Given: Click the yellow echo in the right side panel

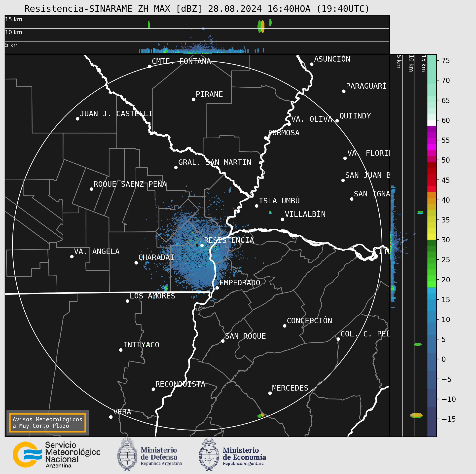Looking at the screenshot, I should pyautogui.click(x=416, y=415).
